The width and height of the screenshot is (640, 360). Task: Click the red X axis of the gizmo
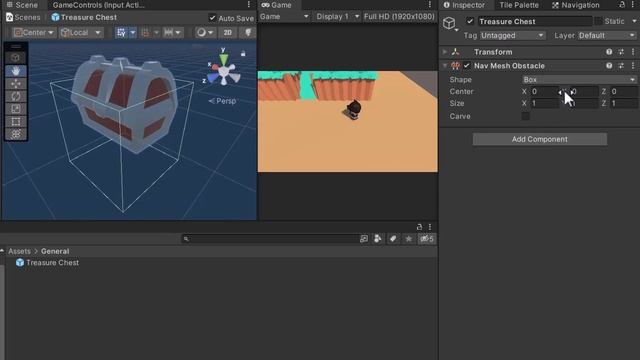click(x=214, y=67)
